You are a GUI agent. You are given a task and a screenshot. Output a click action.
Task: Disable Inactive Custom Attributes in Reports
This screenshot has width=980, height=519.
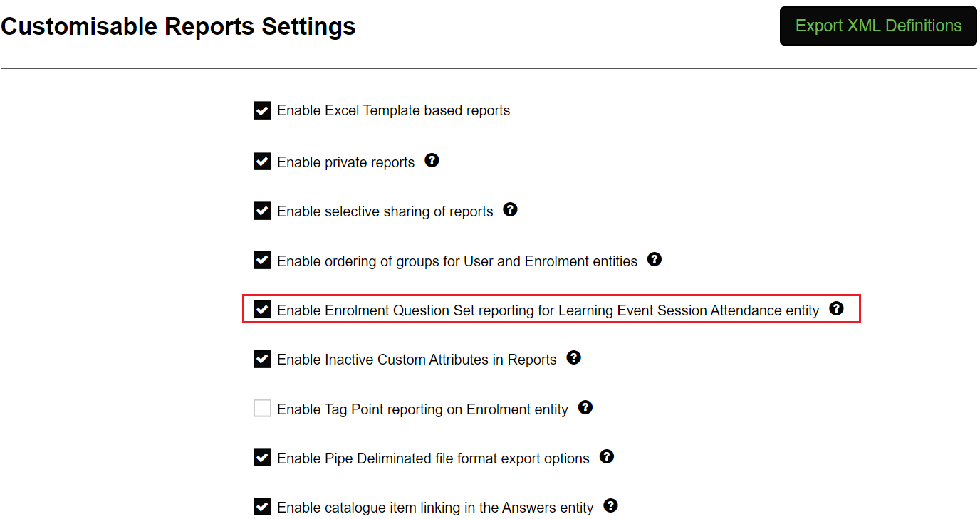point(262,359)
